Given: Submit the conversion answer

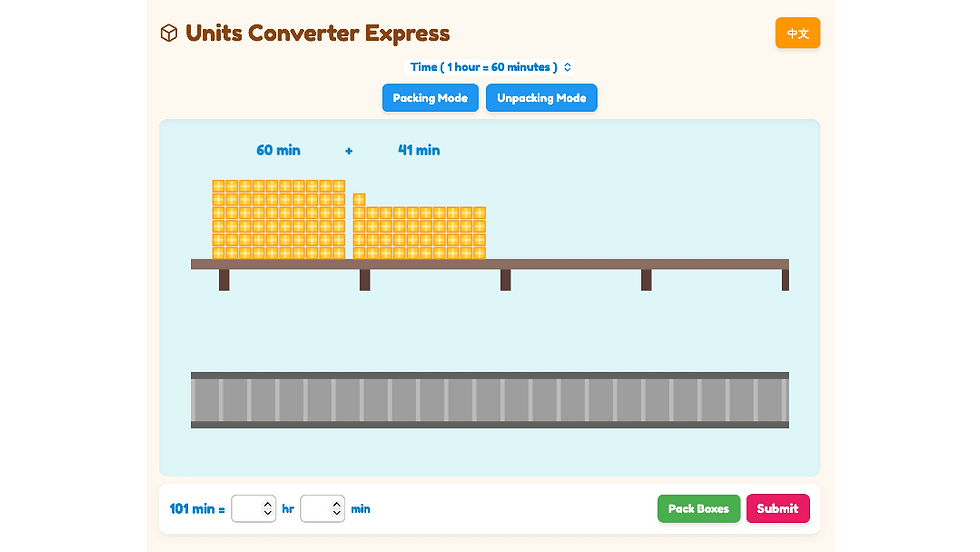Looking at the screenshot, I should [x=777, y=509].
